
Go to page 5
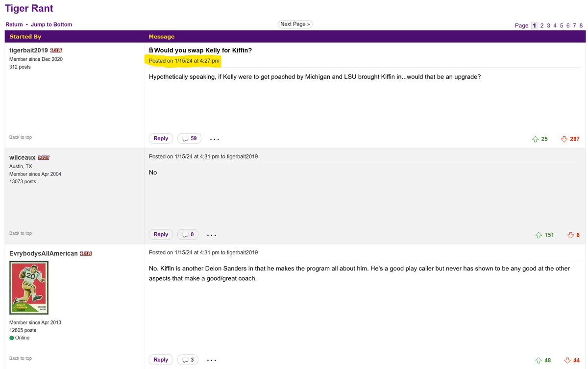pyautogui.click(x=562, y=25)
